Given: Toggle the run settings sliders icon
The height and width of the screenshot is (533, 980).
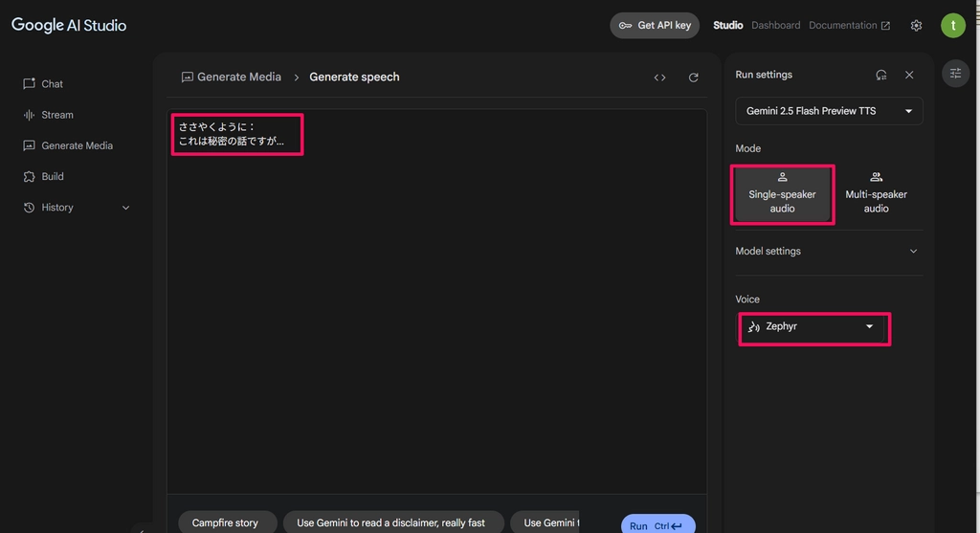Looking at the screenshot, I should (x=956, y=74).
